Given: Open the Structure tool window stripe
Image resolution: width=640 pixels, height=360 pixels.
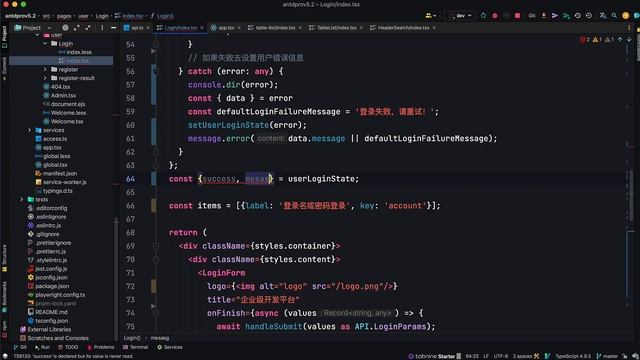Looking at the screenshot, I should click(4, 258).
